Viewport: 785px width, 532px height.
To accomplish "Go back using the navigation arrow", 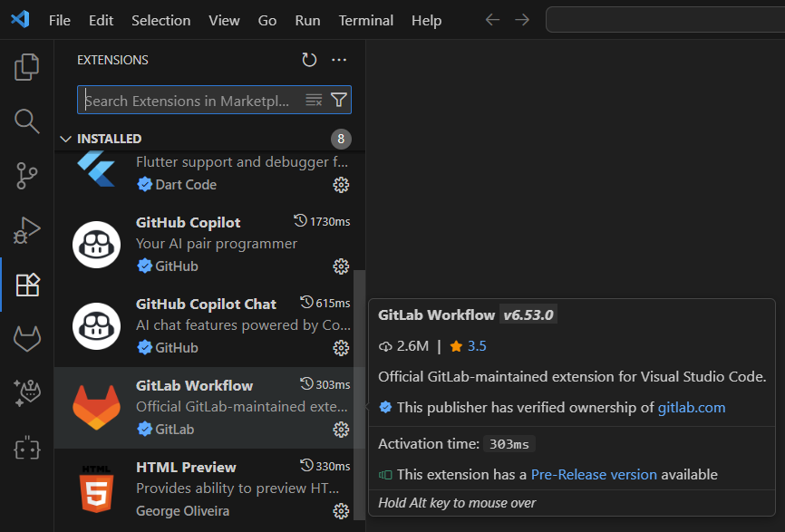I will [492, 20].
